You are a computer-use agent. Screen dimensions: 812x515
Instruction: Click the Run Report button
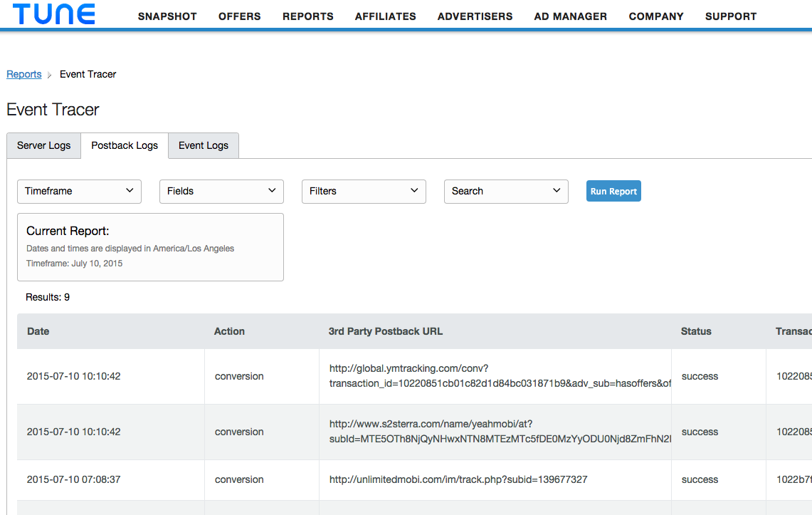coord(613,191)
